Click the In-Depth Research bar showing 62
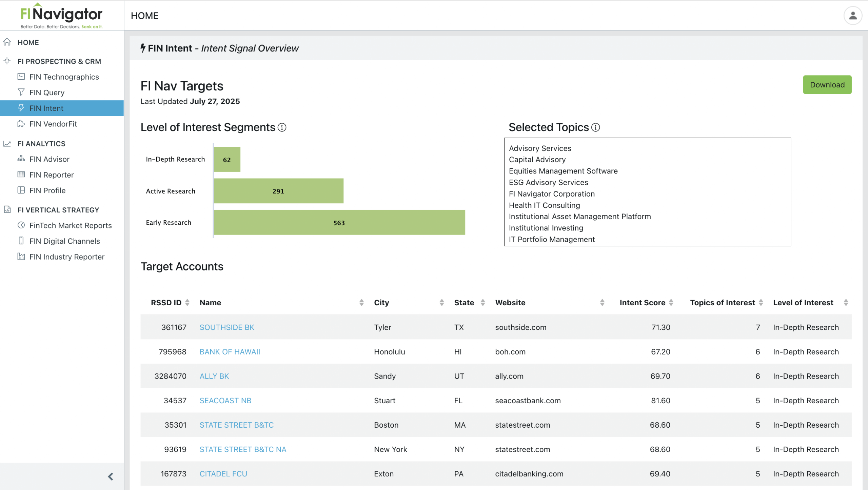The height and width of the screenshot is (490, 868). (x=227, y=159)
